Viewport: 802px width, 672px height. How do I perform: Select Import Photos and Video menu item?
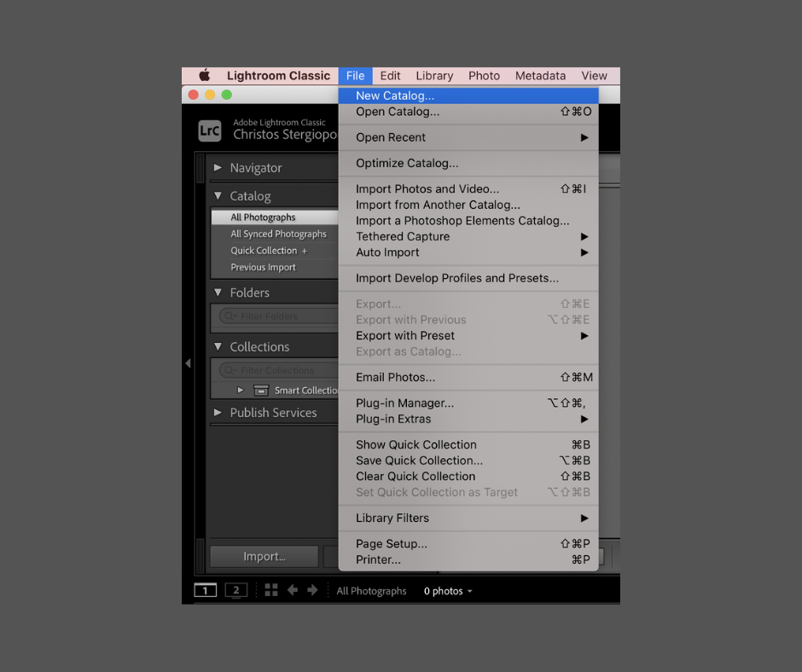click(x=427, y=189)
